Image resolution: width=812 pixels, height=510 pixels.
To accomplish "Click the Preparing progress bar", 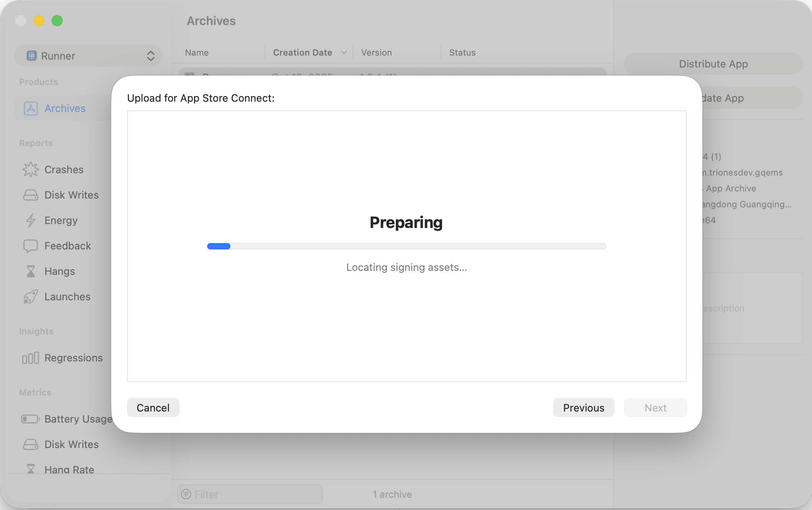I will point(406,246).
